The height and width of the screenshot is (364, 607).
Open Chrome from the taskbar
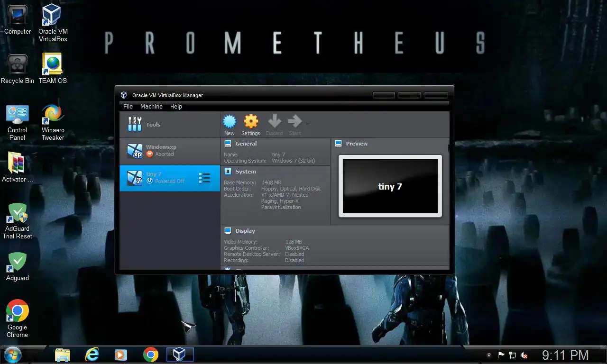coord(151,355)
